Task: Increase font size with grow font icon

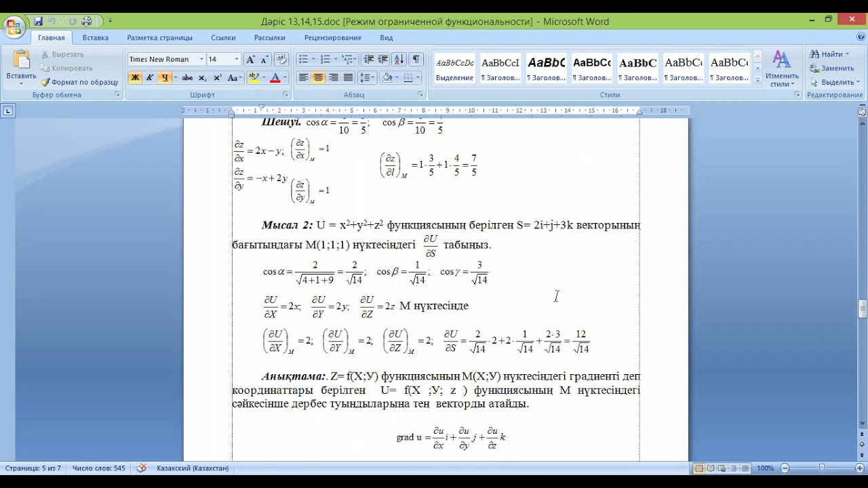Action: point(250,59)
